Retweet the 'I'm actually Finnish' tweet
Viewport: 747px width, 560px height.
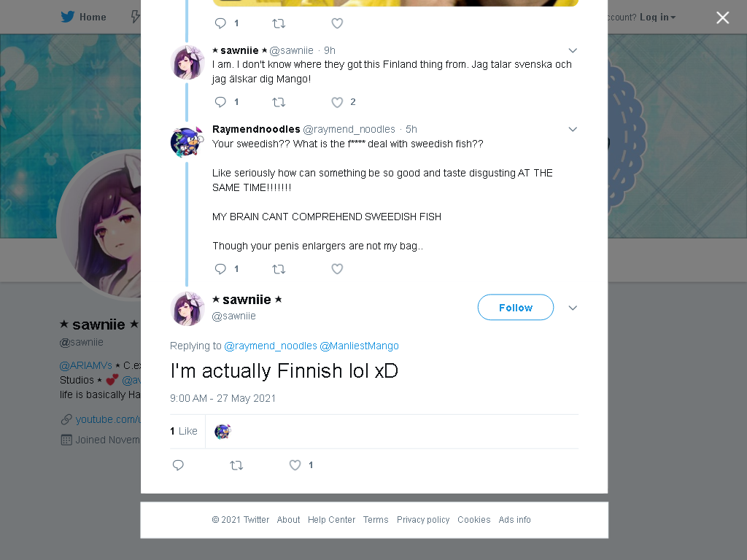point(237,465)
